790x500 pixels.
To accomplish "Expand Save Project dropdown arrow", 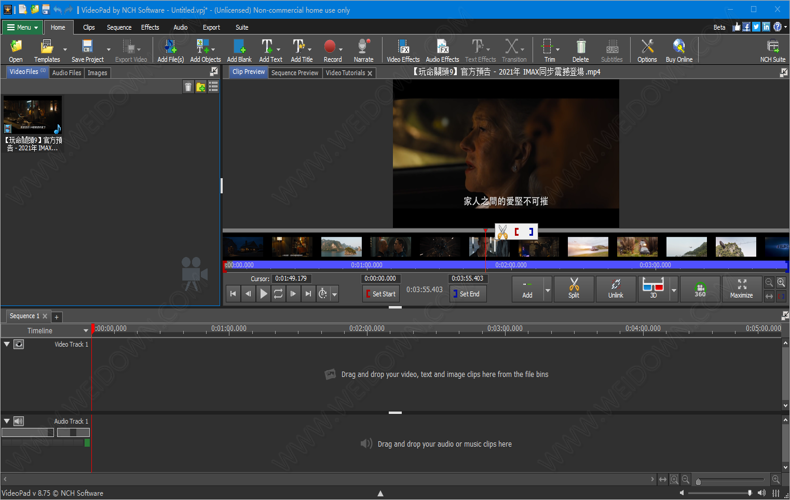I will [x=108, y=49].
